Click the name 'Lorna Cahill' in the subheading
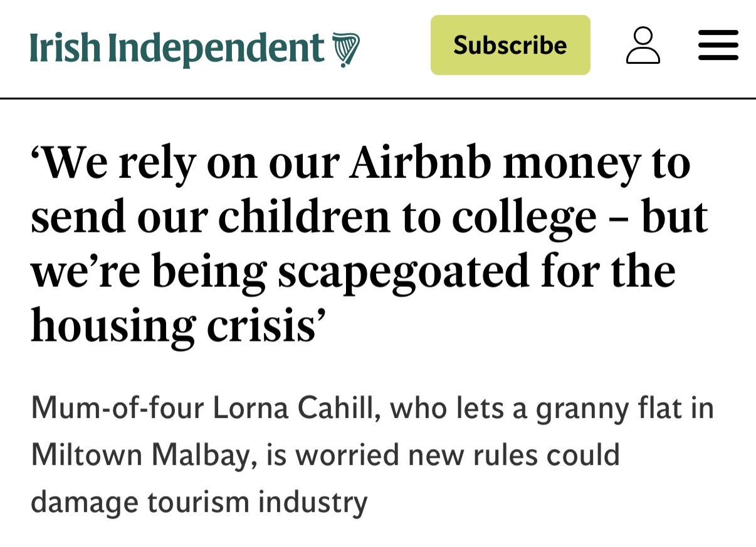Viewport: 756px width, 547px height. (295, 409)
